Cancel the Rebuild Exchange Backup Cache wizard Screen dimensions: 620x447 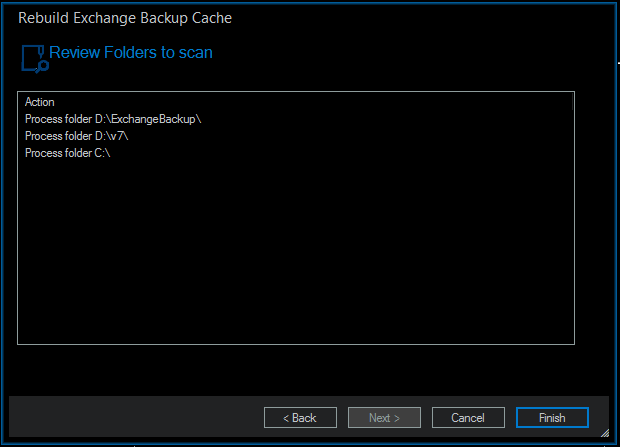coord(468,417)
